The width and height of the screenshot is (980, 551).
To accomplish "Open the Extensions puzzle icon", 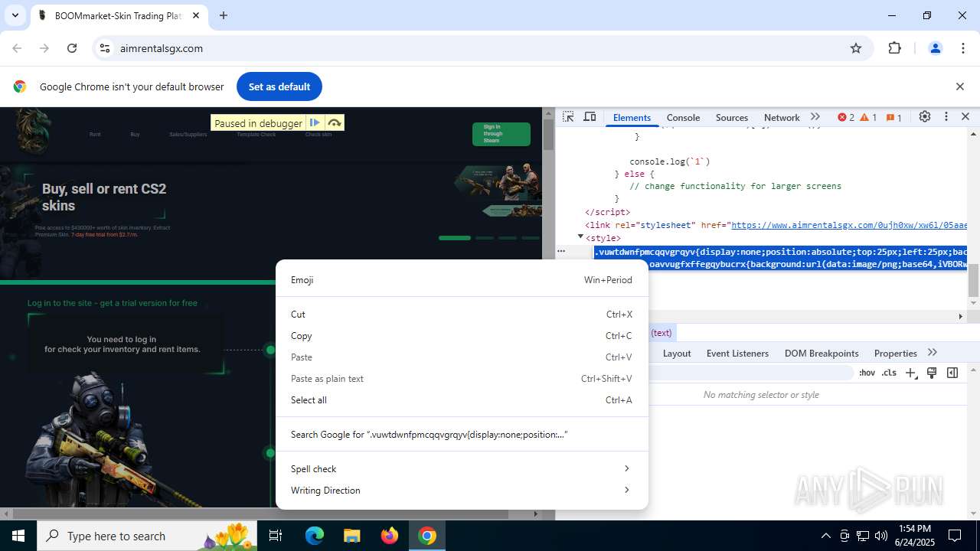I will coord(895,48).
